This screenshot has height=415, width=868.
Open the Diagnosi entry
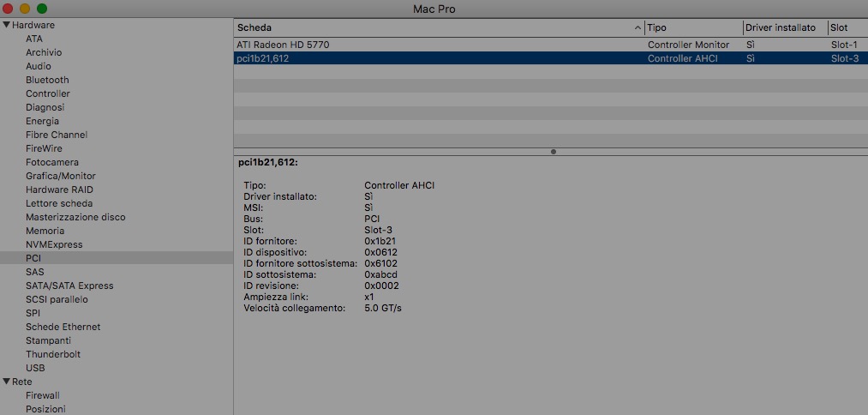pos(45,107)
